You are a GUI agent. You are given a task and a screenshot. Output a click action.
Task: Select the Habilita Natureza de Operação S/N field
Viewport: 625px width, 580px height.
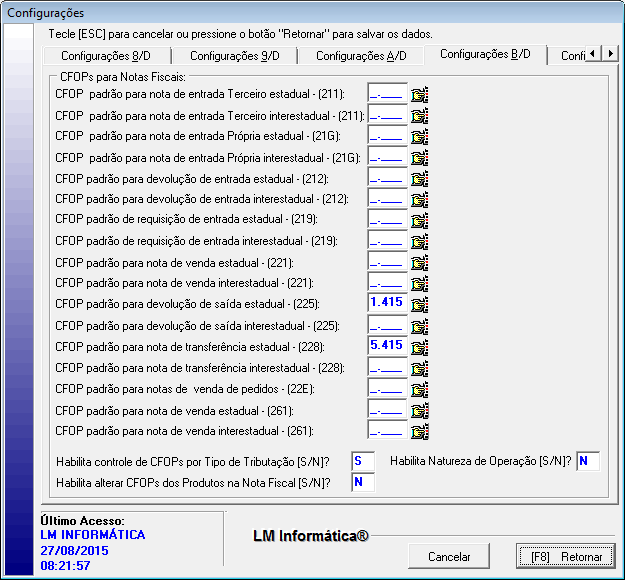pos(588,461)
